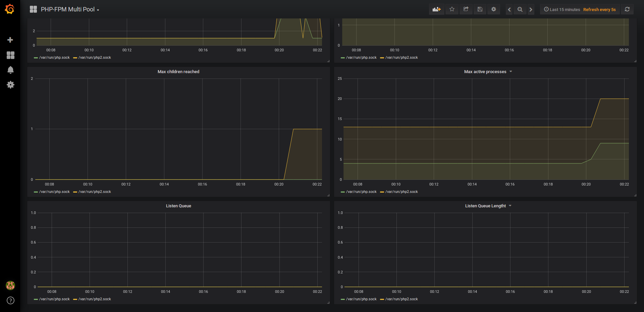The height and width of the screenshot is (312, 644).
Task: Toggle /var/run/php.sock series in Max children reached
Action: coord(54,192)
